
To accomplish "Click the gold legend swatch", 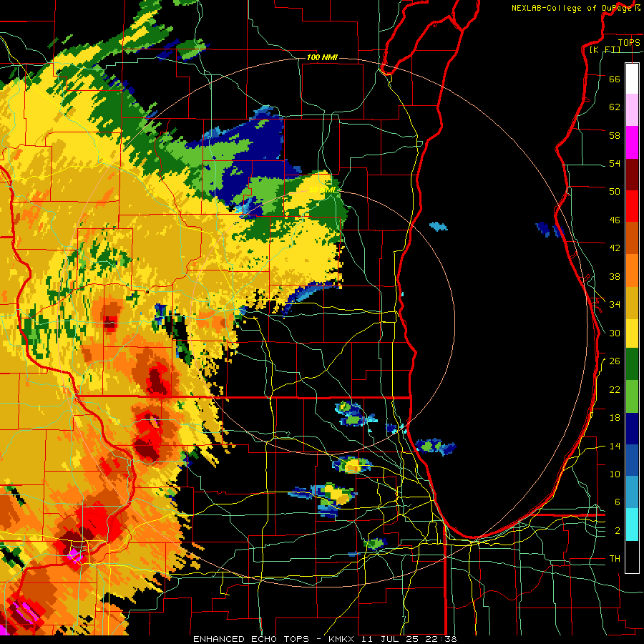I will [x=632, y=302].
